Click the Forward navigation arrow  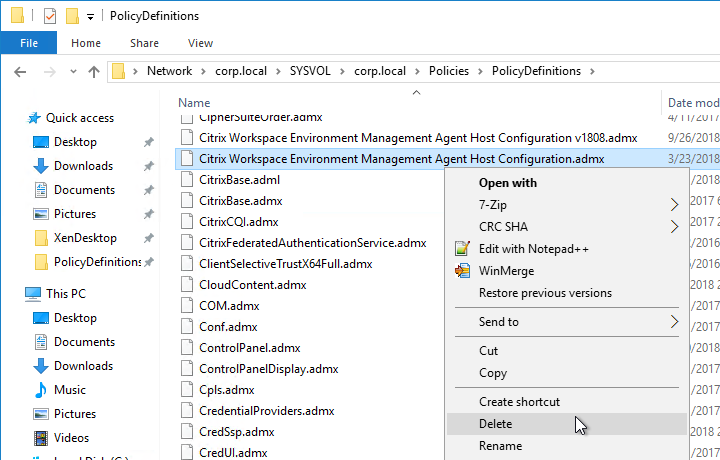[x=49, y=72]
